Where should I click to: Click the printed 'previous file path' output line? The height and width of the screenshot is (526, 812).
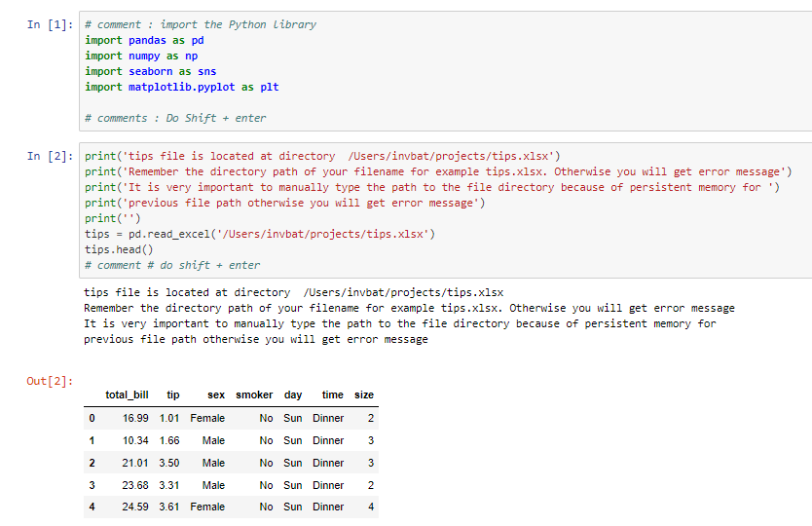[x=256, y=339]
